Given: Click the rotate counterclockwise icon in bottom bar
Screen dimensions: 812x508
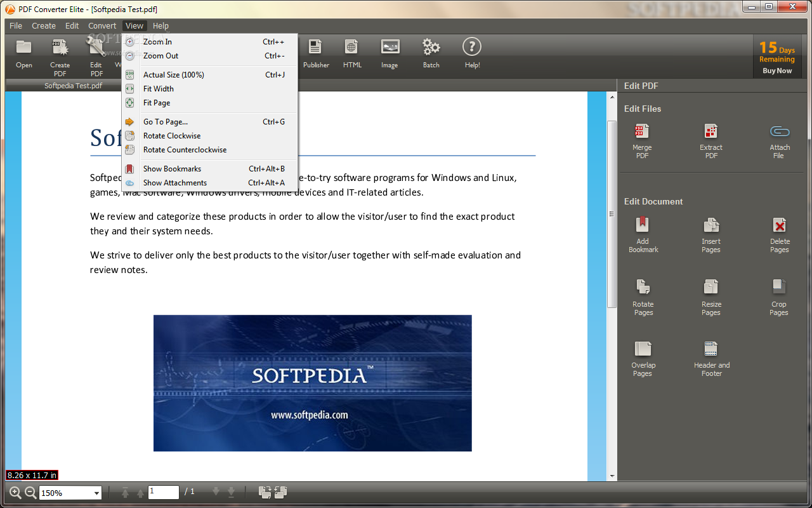Looking at the screenshot, I should coord(281,492).
